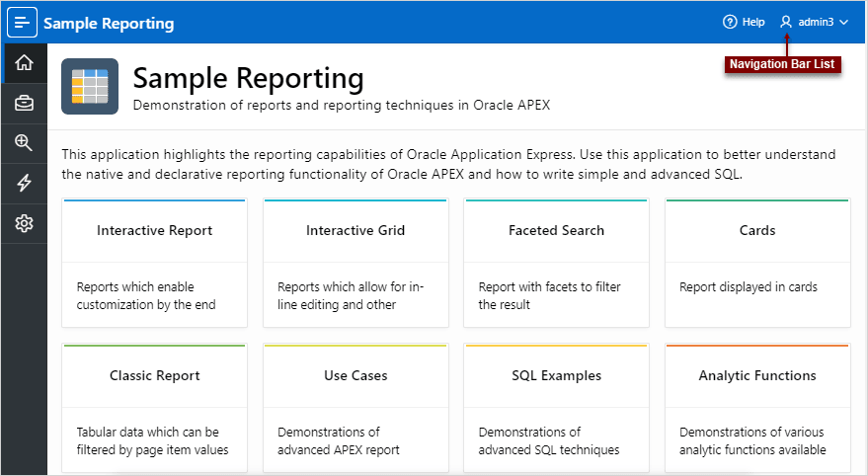
Task: Click text 'Demonstrations of advanced SQL techniques'
Action: (549, 440)
